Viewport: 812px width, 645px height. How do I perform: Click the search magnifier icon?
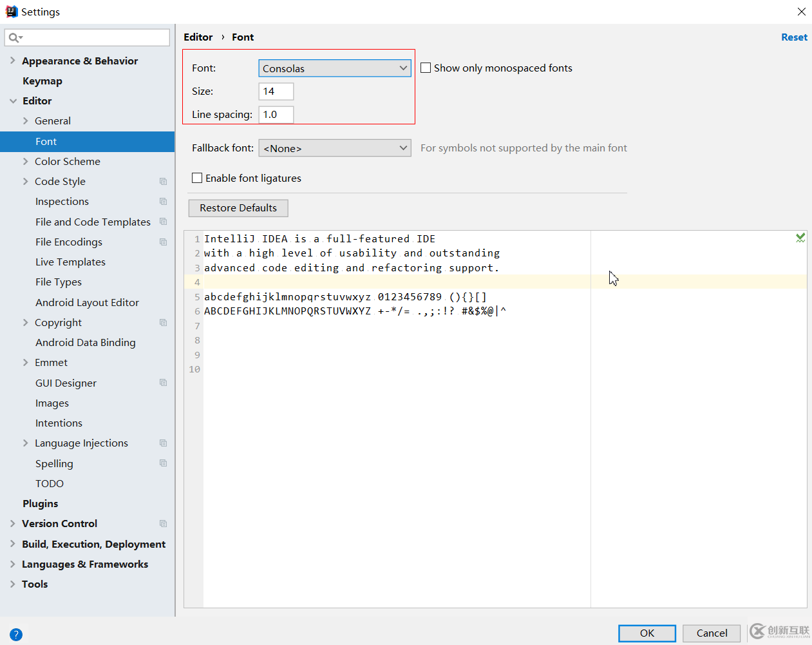14,38
